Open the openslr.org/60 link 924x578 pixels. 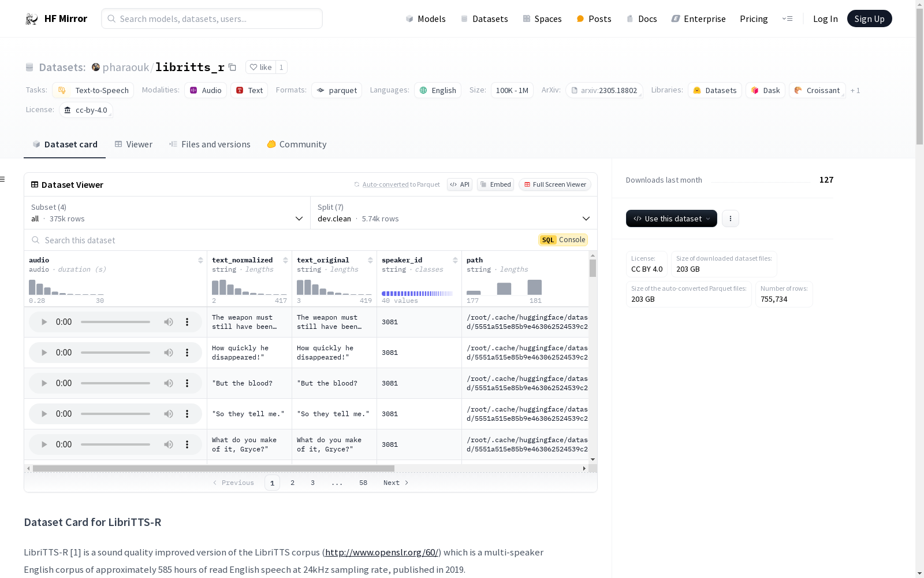[382, 552]
